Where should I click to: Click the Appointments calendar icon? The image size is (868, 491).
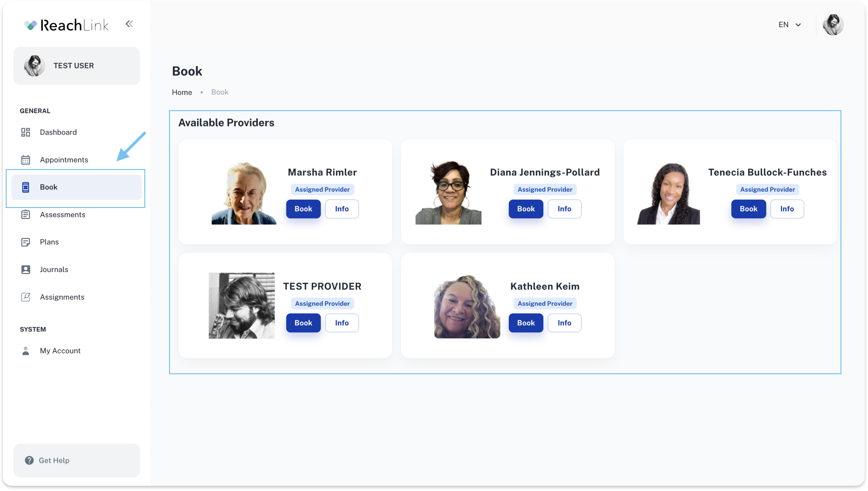click(x=26, y=160)
